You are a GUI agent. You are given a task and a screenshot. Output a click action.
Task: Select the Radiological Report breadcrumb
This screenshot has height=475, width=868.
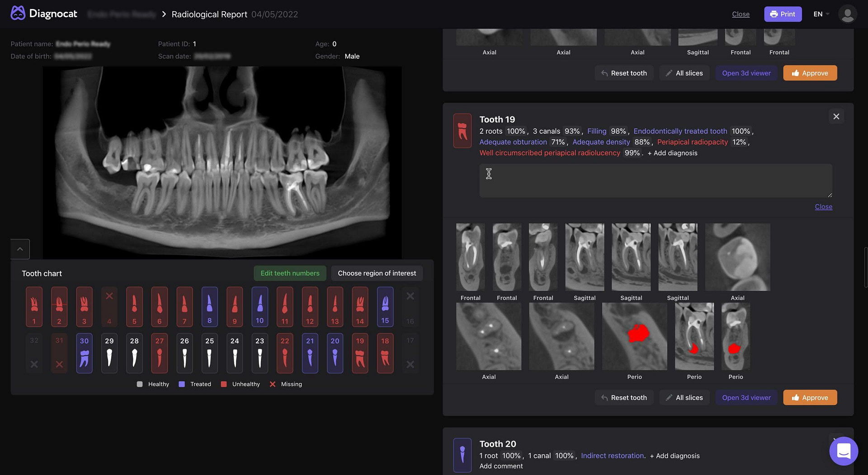209,14
